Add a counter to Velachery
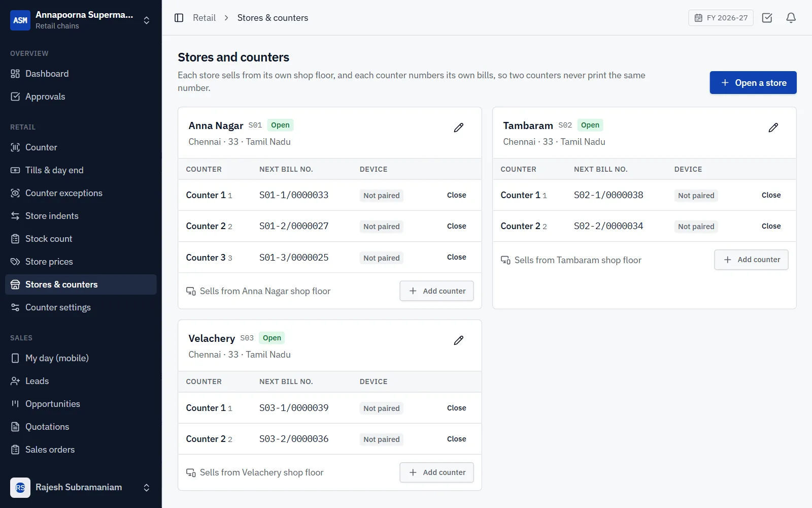This screenshot has width=812, height=508. (436, 472)
